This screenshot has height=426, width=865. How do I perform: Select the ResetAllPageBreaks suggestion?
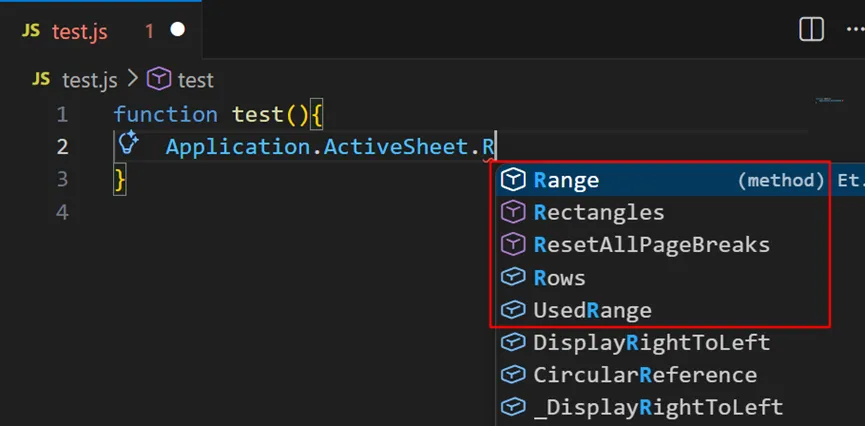click(651, 245)
